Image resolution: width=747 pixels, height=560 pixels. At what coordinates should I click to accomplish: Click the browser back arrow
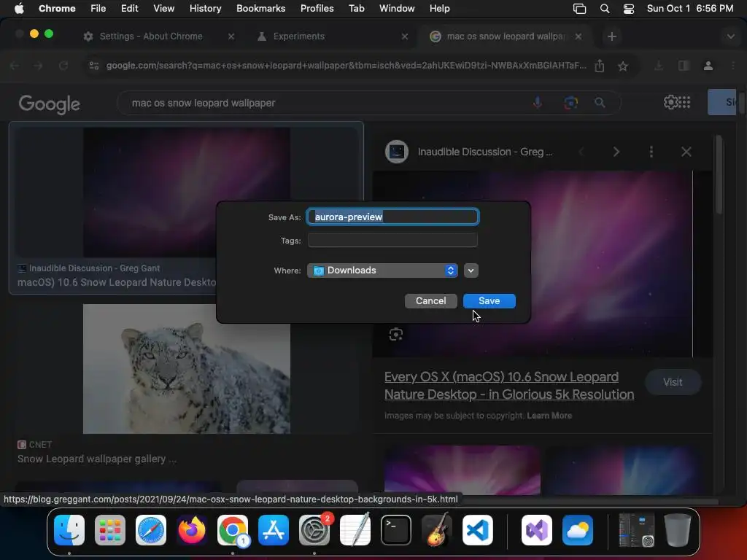[x=15, y=66]
